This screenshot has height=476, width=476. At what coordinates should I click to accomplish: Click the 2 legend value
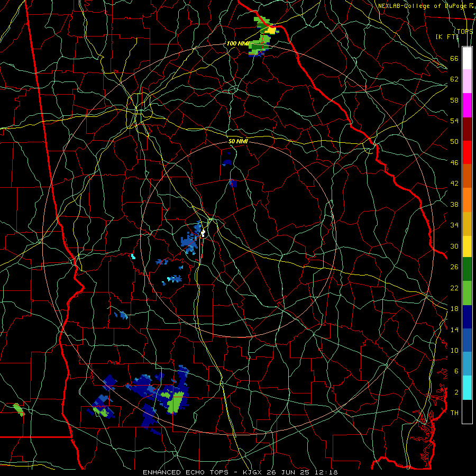(456, 392)
